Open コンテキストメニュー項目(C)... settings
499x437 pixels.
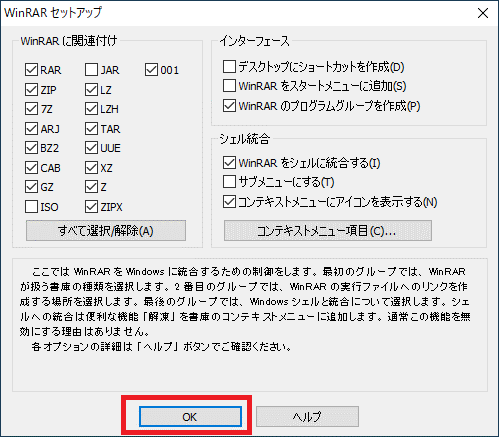[x=328, y=230]
